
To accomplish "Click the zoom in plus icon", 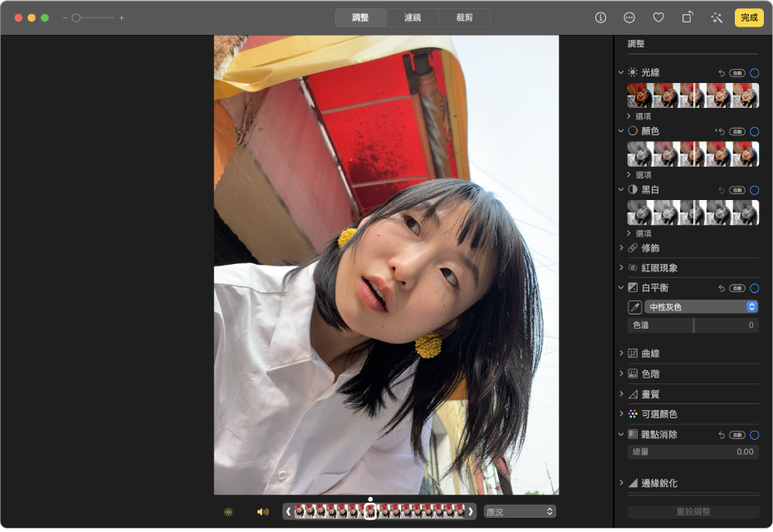I will 121,17.
